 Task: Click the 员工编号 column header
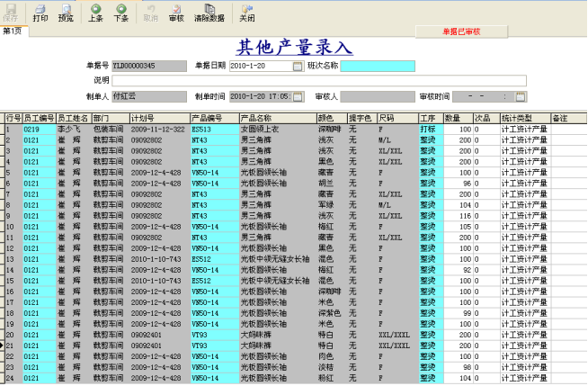coord(39,118)
